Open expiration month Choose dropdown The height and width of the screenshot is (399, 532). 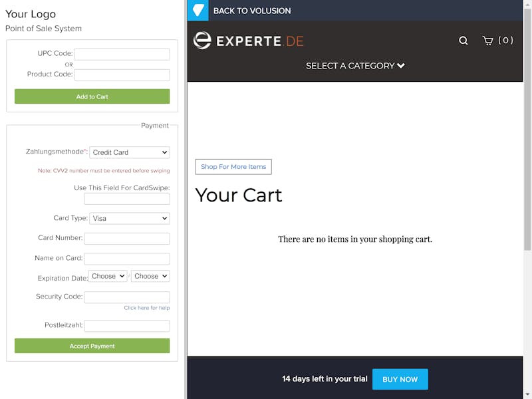pyautogui.click(x=108, y=276)
